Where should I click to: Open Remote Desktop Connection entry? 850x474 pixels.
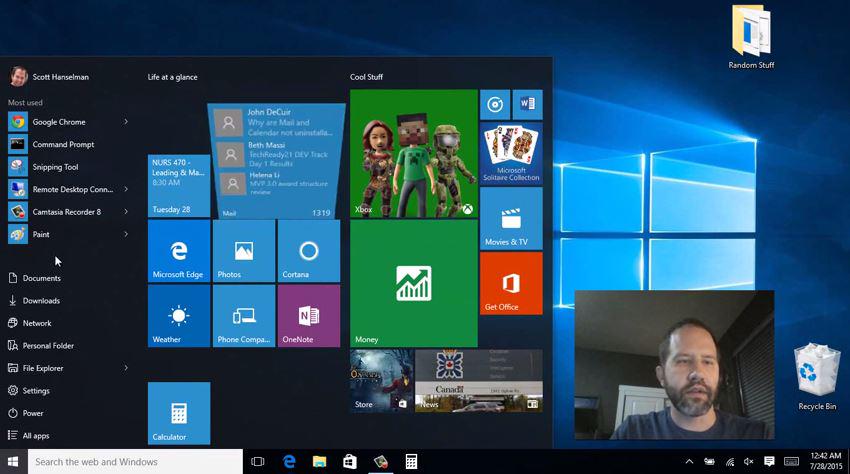click(68, 189)
